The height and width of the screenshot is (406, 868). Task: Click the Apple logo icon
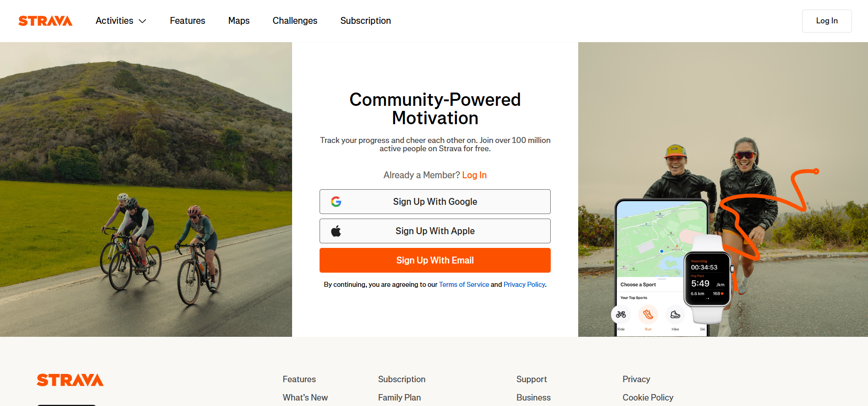[x=336, y=231]
